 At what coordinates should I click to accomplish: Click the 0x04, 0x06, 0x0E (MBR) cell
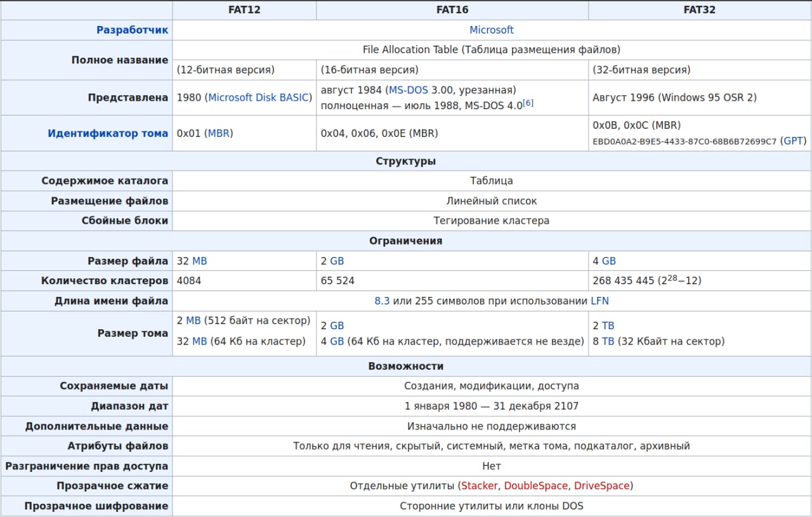pyautogui.click(x=452, y=133)
